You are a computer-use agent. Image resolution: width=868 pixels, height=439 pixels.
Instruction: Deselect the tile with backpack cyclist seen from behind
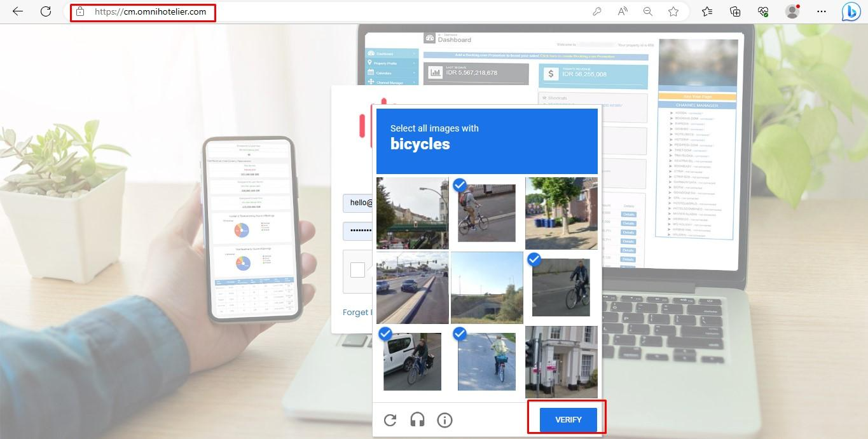click(x=486, y=213)
